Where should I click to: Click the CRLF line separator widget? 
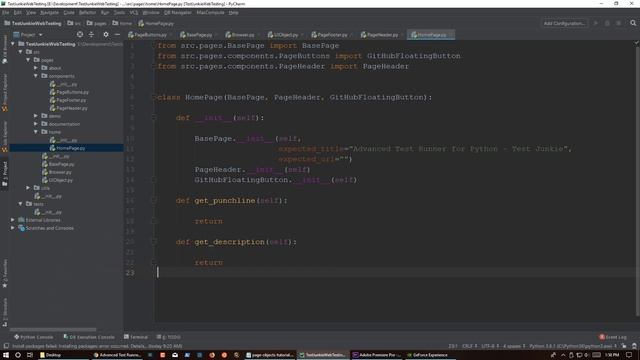pos(469,346)
